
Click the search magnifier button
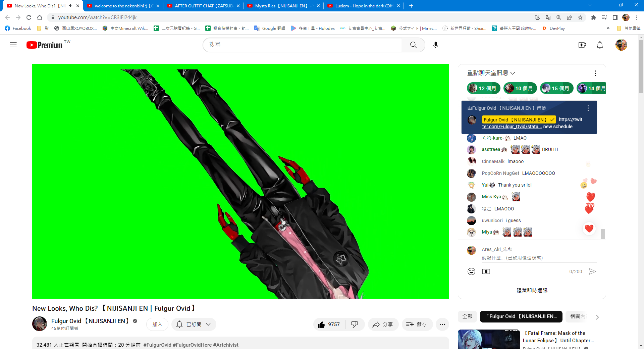click(x=413, y=45)
